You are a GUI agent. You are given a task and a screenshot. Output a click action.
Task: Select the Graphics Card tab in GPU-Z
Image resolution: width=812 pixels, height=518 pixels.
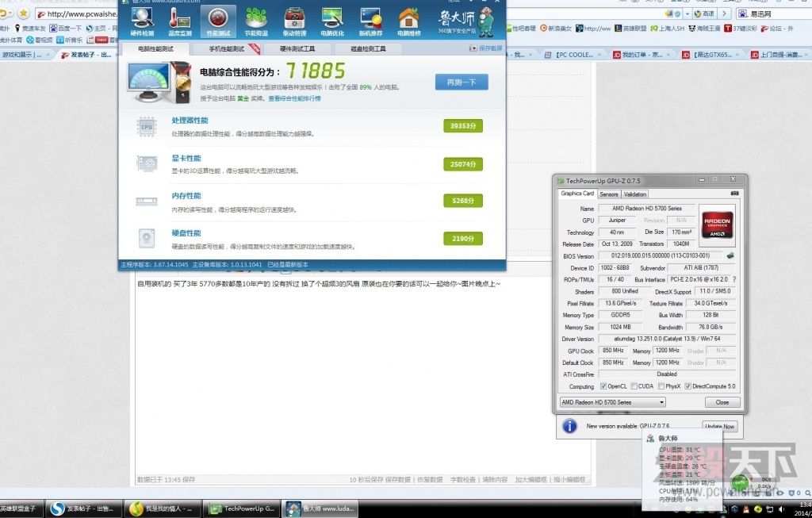point(577,194)
